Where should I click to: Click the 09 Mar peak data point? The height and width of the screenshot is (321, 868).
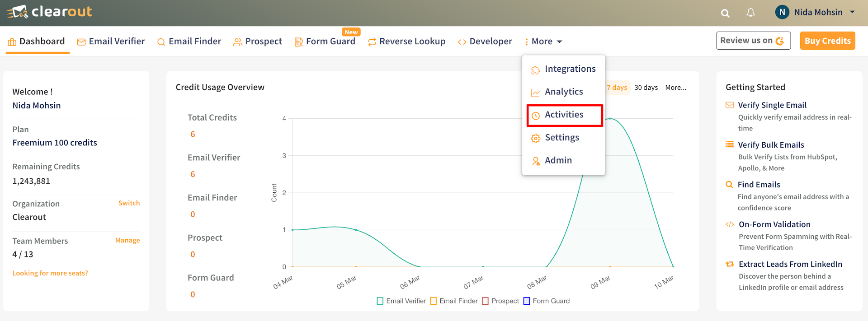coord(610,118)
